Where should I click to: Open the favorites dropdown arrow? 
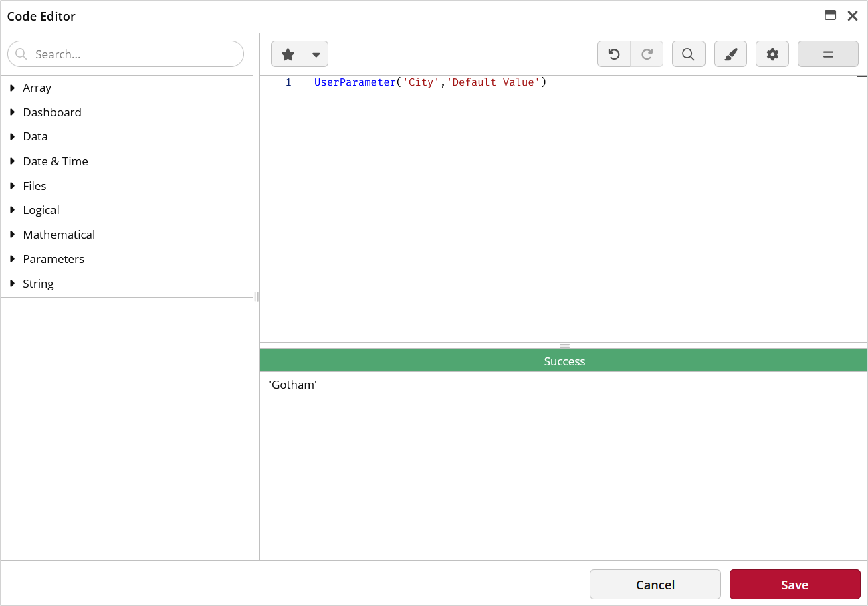coord(316,54)
